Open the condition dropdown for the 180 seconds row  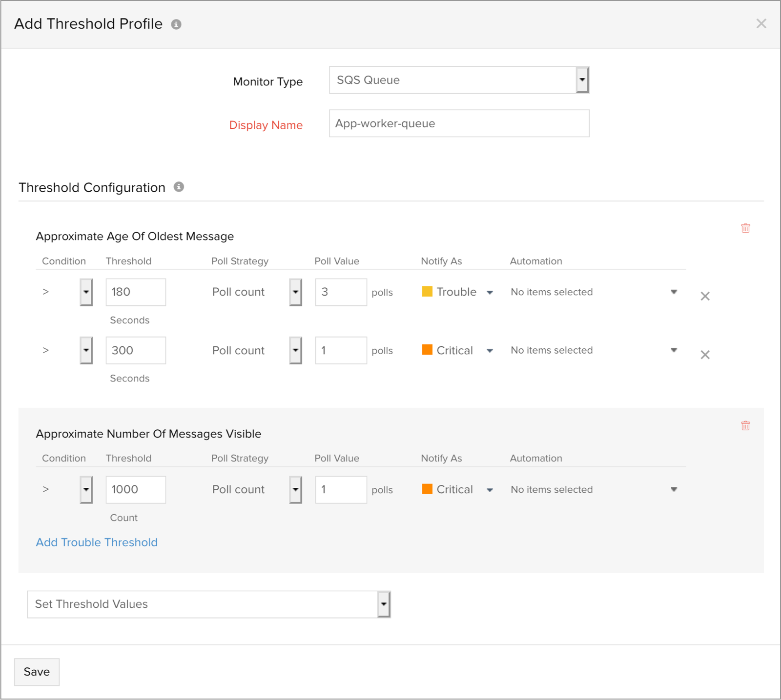[85, 292]
